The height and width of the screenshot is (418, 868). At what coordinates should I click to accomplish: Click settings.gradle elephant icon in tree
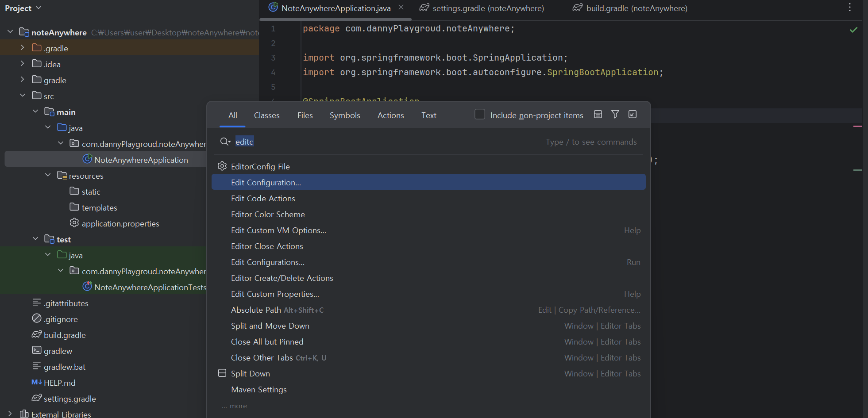37,398
